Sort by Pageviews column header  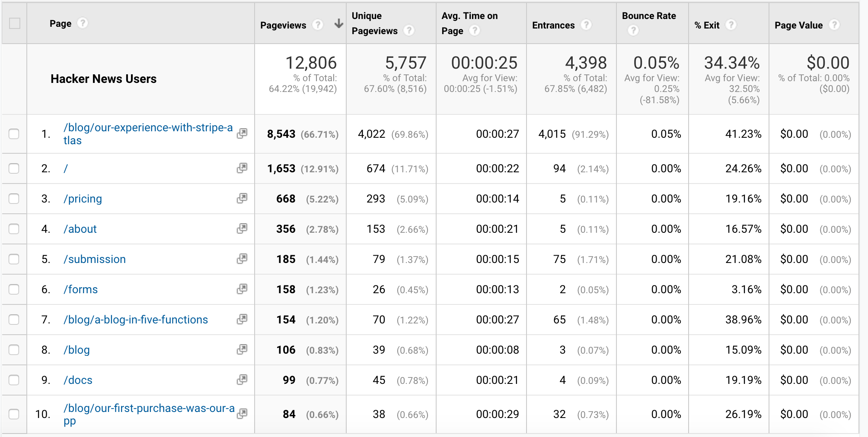tap(283, 25)
